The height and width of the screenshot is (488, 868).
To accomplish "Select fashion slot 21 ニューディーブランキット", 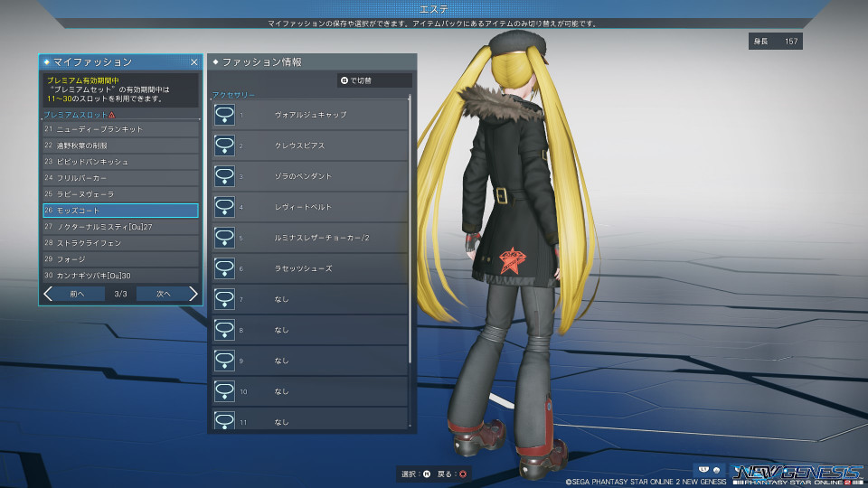I will (x=120, y=129).
